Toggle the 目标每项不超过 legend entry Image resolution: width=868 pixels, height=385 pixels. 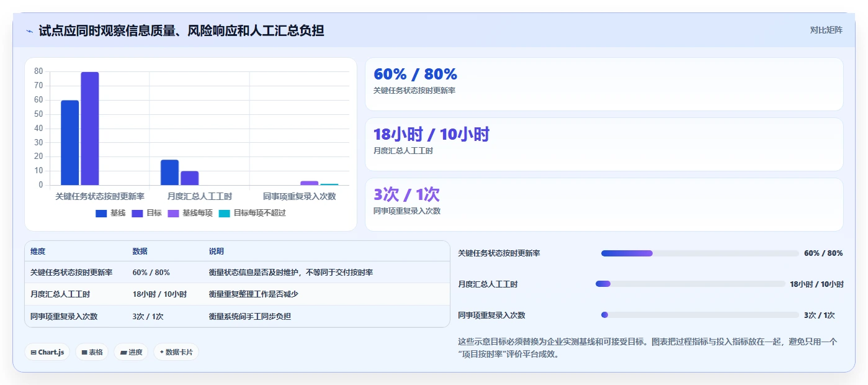[x=251, y=213]
